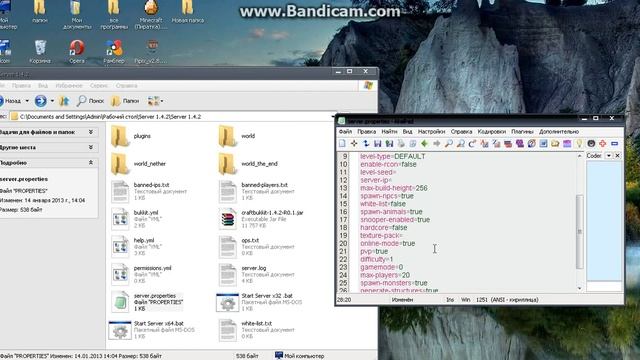Click the blue minus icon in AkelPad toolbar
This screenshot has width=640, height=360.
coord(614,144)
